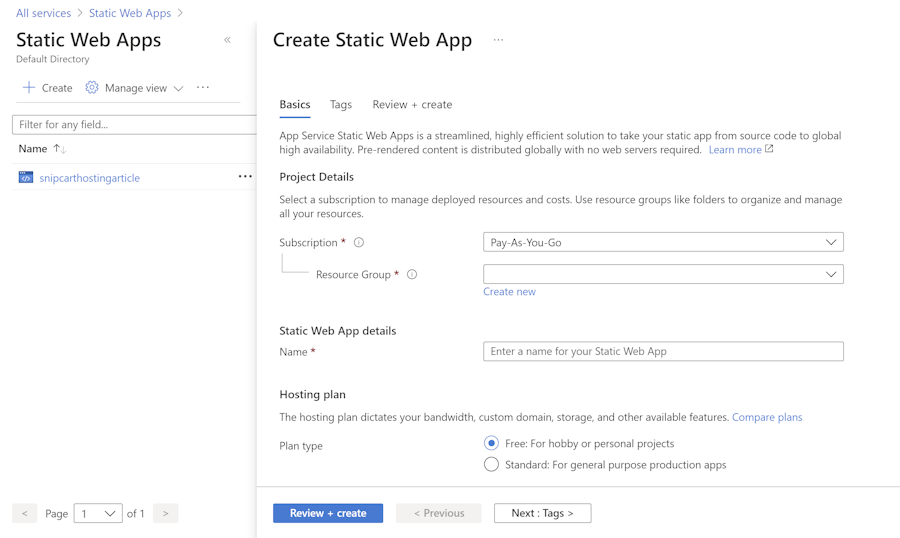
Task: Click the Static Web App details heading
Action: pos(338,331)
